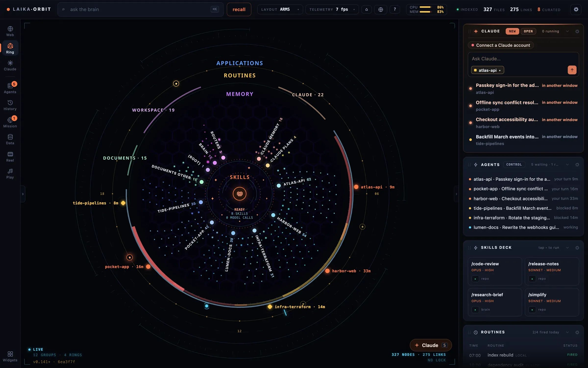Click the NEW button in Claude panel

(512, 31)
